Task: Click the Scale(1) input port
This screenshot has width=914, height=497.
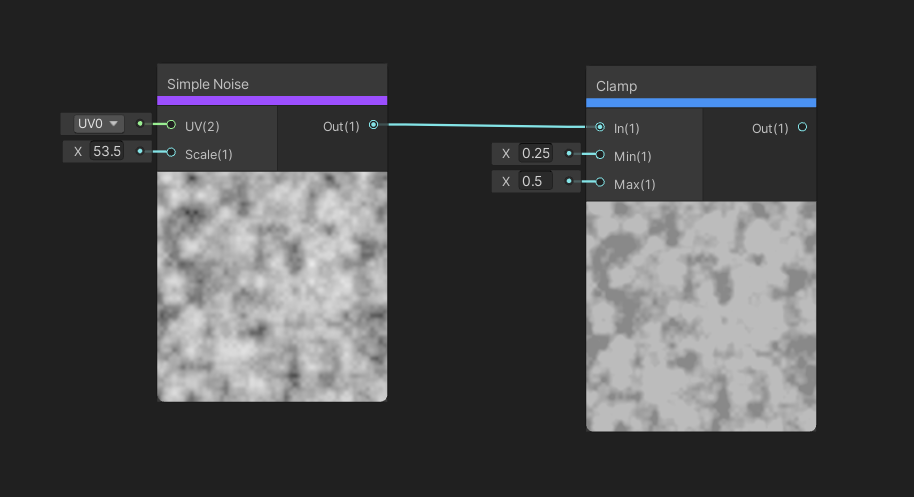Action: point(171,152)
